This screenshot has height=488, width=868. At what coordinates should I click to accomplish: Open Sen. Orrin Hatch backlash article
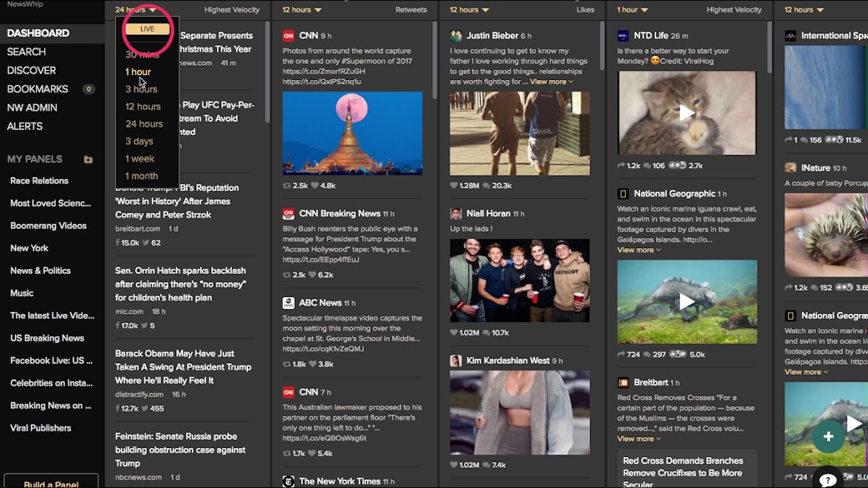pos(180,284)
